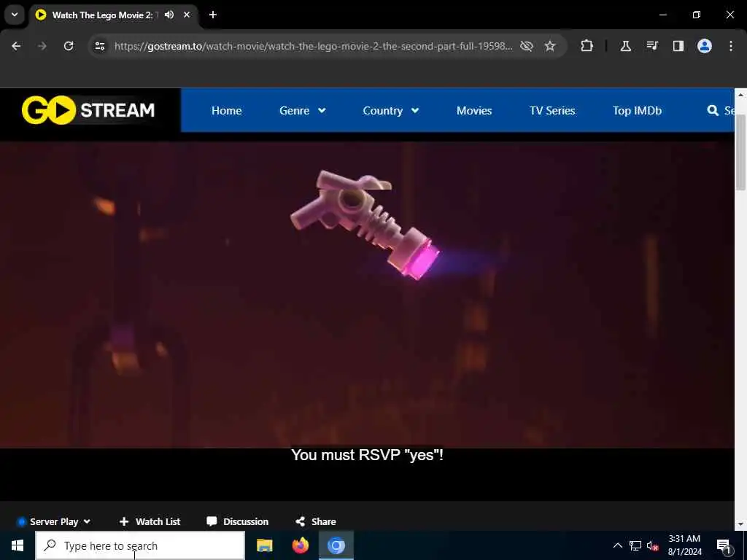Click the muted volume tray icon
Screen dimensions: 747x560
(653, 545)
